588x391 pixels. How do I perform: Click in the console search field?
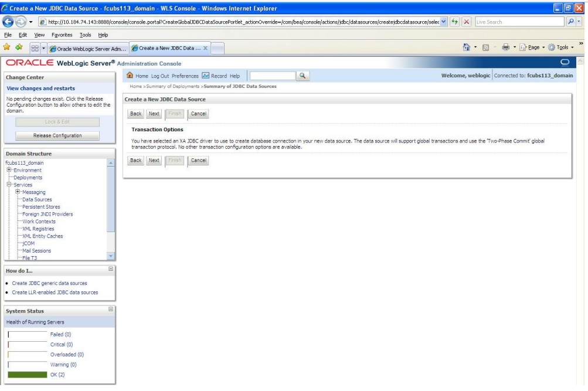pyautogui.click(x=273, y=76)
